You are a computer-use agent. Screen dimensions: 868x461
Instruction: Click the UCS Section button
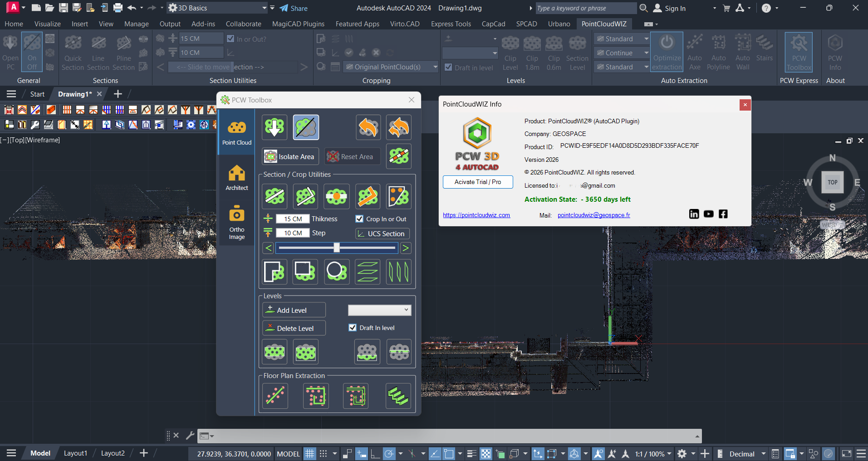[383, 233]
